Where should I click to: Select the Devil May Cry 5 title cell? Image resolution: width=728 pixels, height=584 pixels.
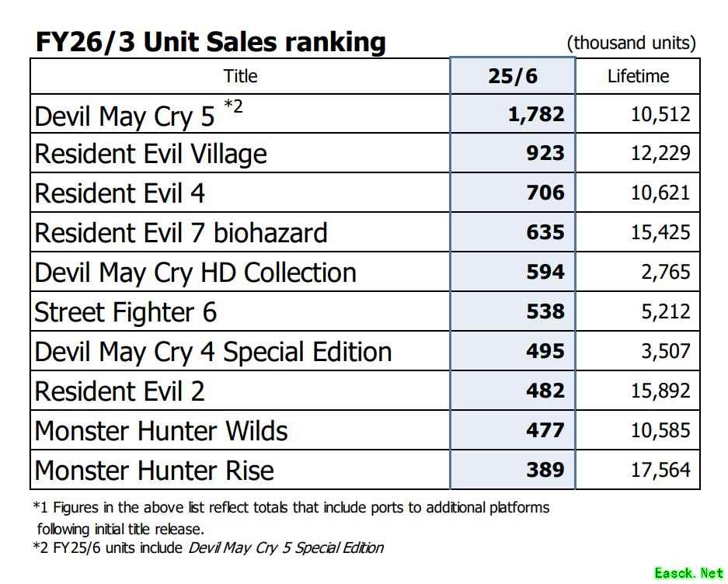pyautogui.click(x=124, y=116)
